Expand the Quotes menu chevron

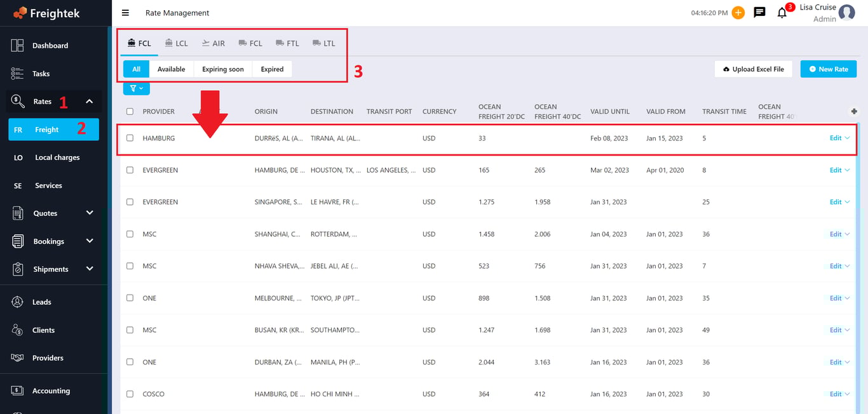click(x=90, y=213)
